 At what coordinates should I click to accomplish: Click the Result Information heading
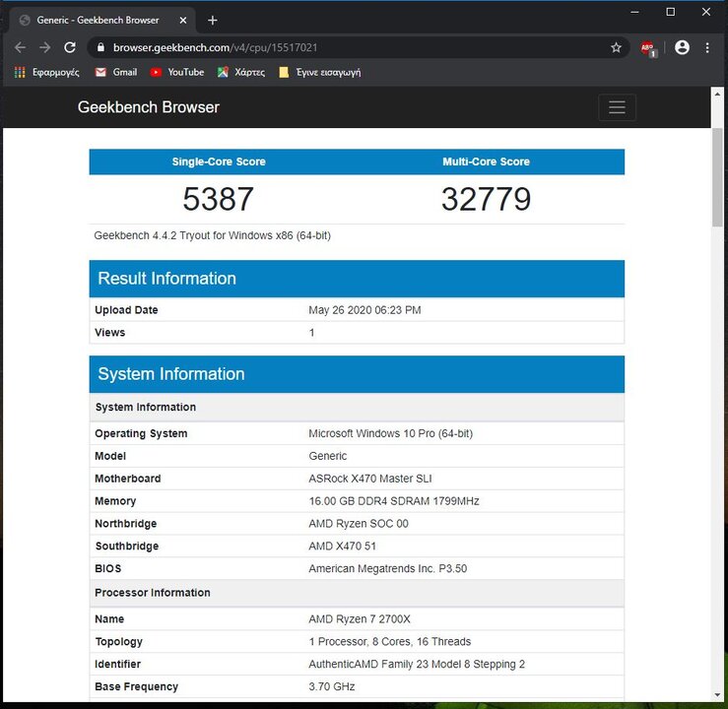(166, 279)
